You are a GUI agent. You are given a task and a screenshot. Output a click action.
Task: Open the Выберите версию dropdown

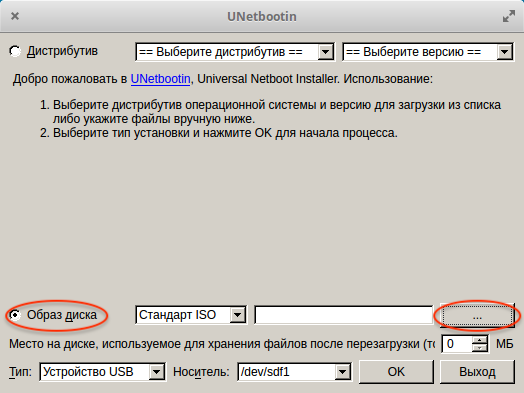click(428, 52)
